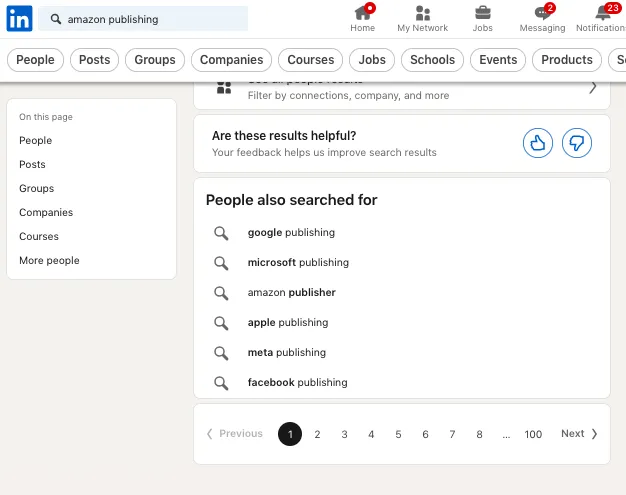Screen dimensions: 626x495
Task: Search for google publishing suggestion
Action: pyautogui.click(x=291, y=232)
